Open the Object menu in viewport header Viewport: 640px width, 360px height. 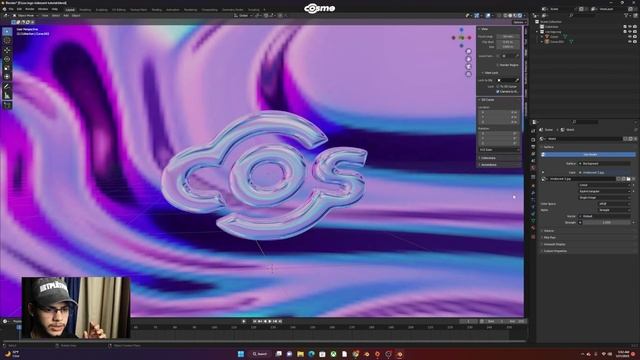click(76, 16)
